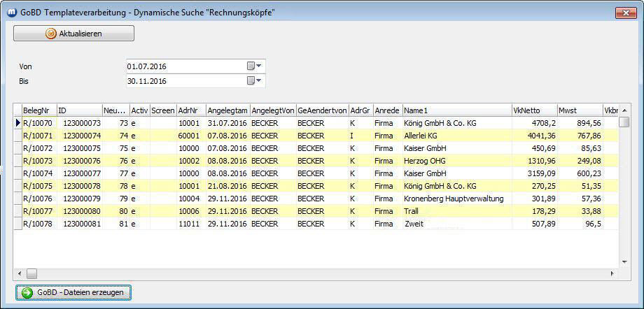This screenshot has height=309, width=644.
Task: Click into the Von date field
Action: coord(183,66)
